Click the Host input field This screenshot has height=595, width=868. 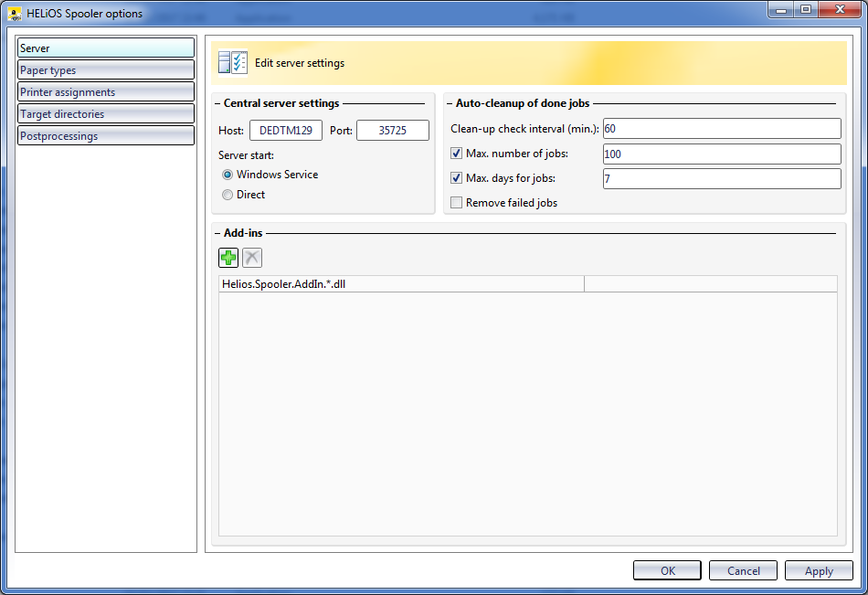tap(286, 130)
